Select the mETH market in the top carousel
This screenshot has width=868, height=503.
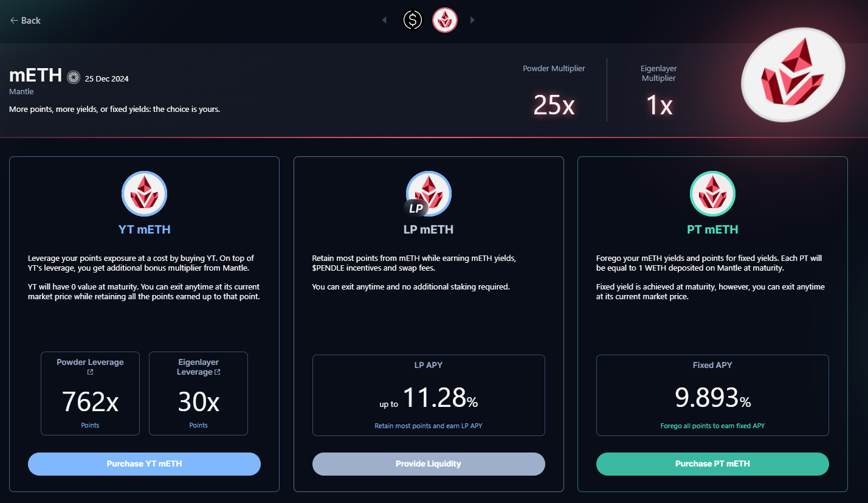coord(444,19)
